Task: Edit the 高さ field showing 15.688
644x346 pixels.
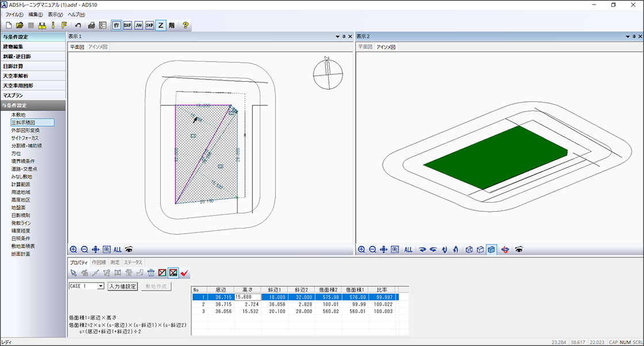Action: pos(248,297)
